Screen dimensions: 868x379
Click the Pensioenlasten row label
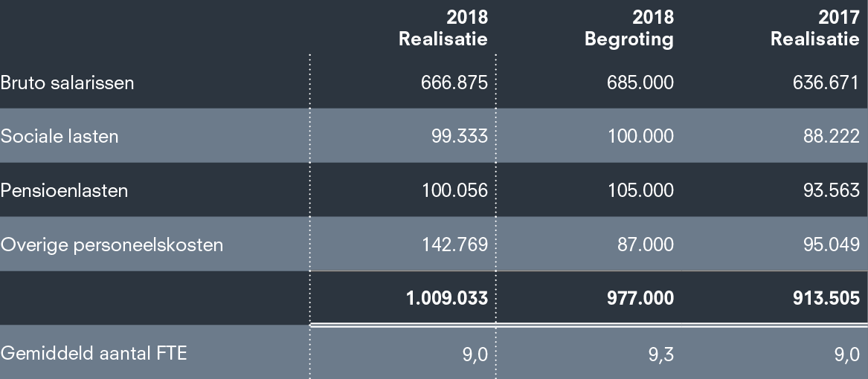(65, 191)
